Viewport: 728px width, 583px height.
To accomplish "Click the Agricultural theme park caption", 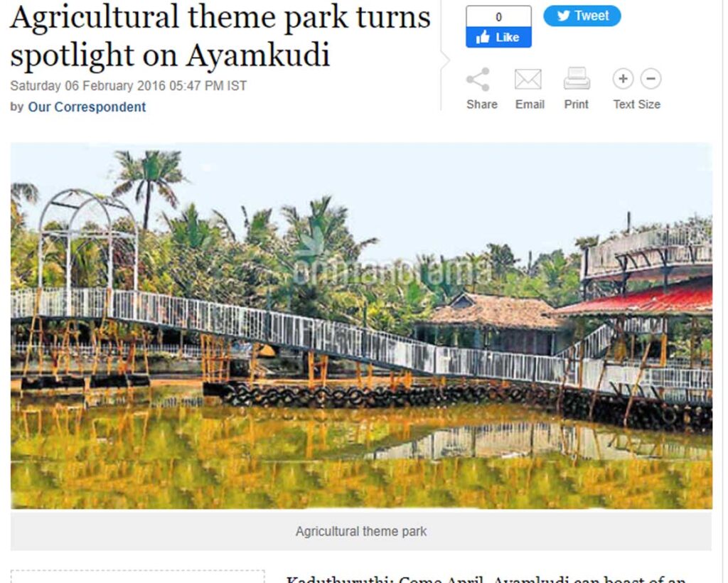I will coord(361,532).
